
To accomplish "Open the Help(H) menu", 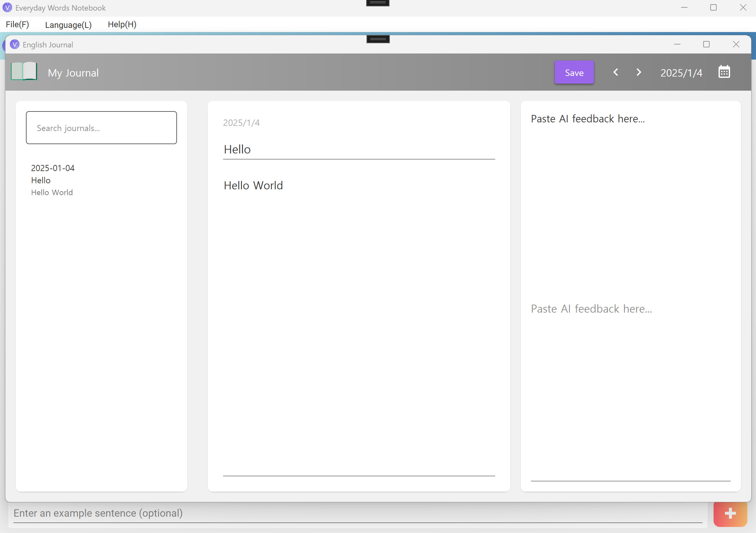I will 122,24.
